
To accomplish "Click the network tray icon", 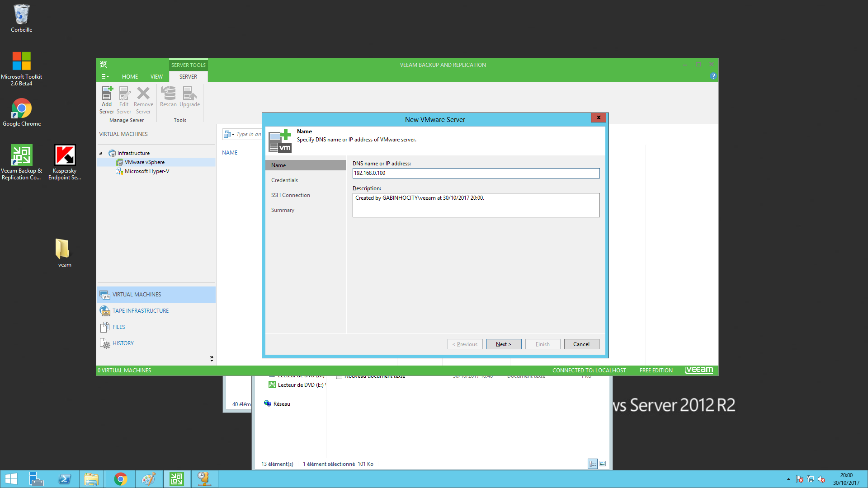I will point(811,479).
